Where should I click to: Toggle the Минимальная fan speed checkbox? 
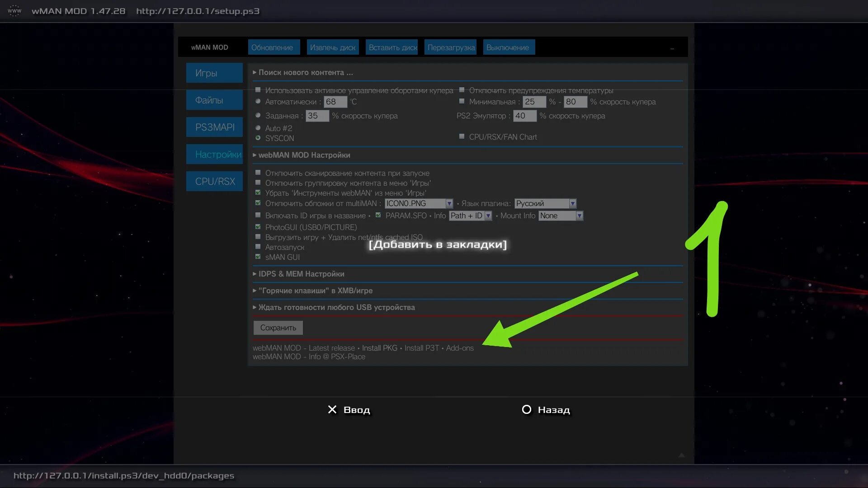pos(462,101)
